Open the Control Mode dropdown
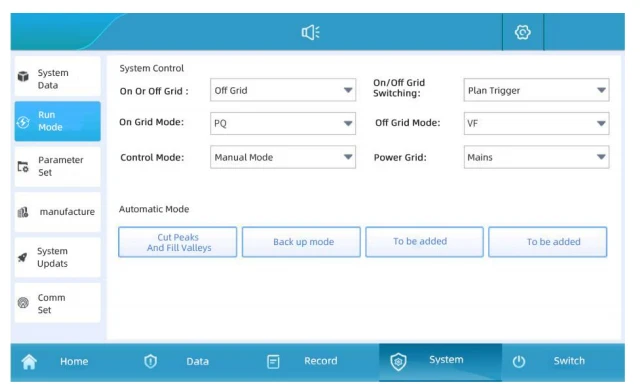 pos(283,157)
